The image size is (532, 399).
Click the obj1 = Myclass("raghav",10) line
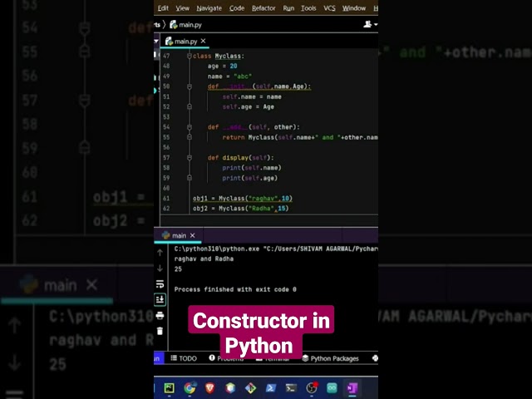pyautogui.click(x=243, y=198)
